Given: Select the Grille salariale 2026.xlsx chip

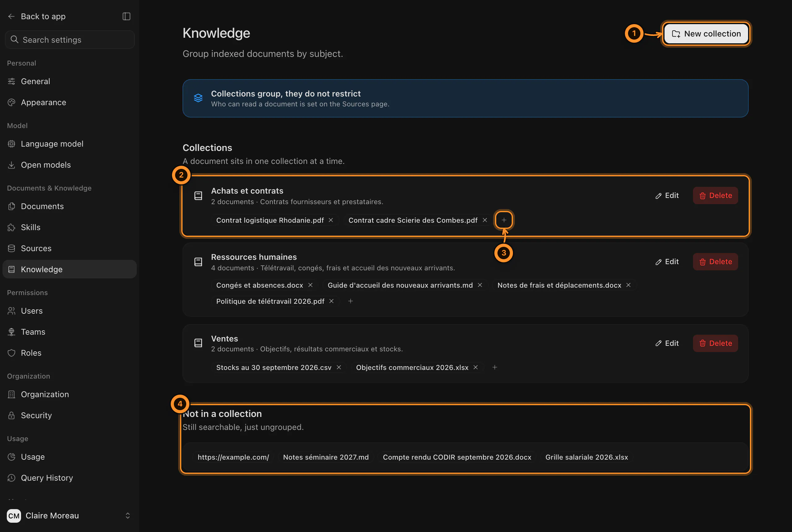Looking at the screenshot, I should (586, 457).
